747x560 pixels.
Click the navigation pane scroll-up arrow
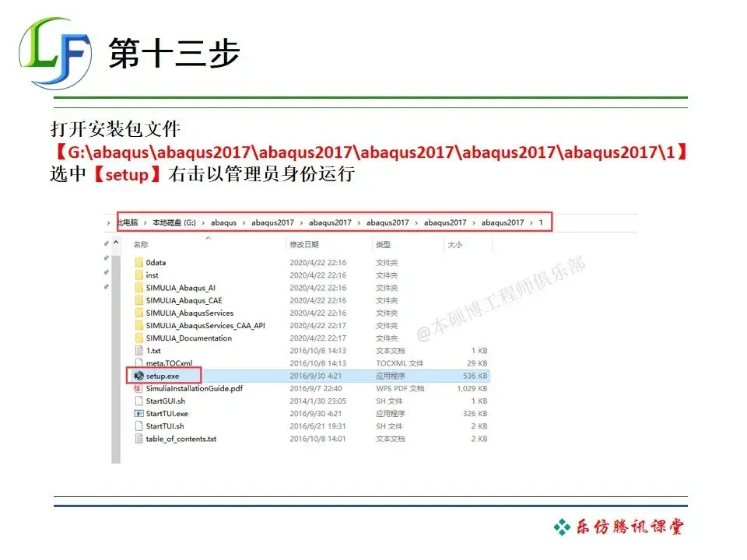(116, 243)
